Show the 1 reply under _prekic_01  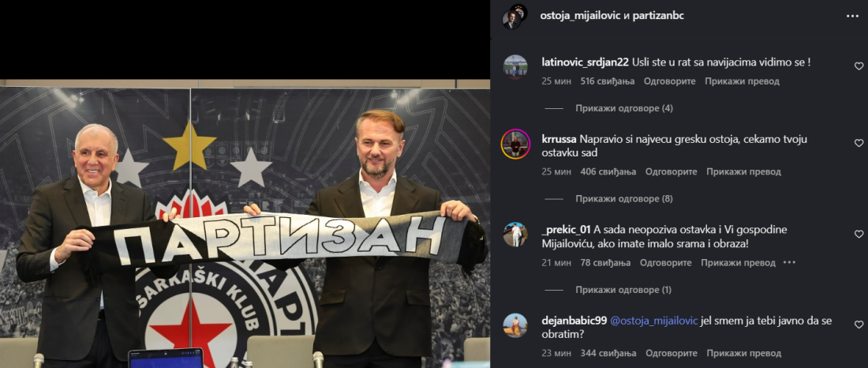point(623,290)
